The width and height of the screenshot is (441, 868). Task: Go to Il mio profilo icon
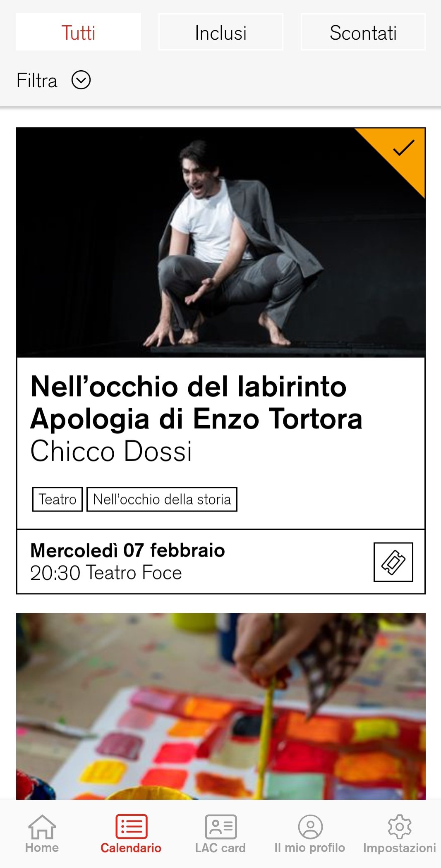(310, 827)
